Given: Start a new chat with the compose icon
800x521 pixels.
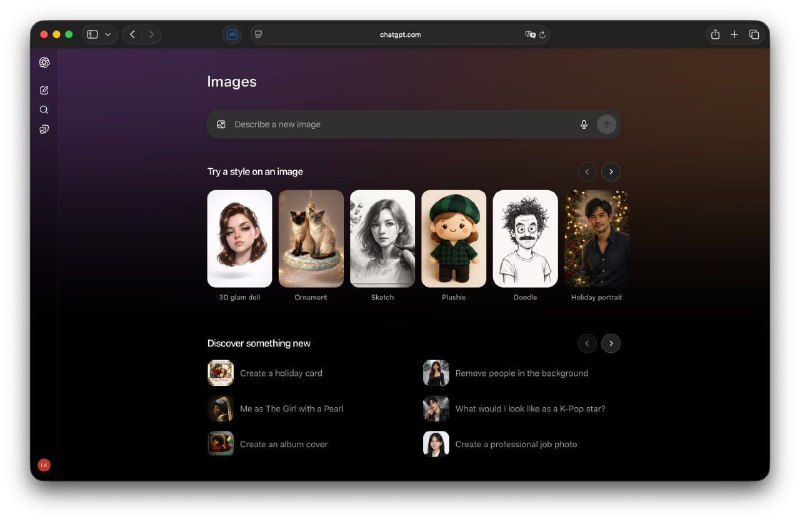Looking at the screenshot, I should [x=44, y=90].
